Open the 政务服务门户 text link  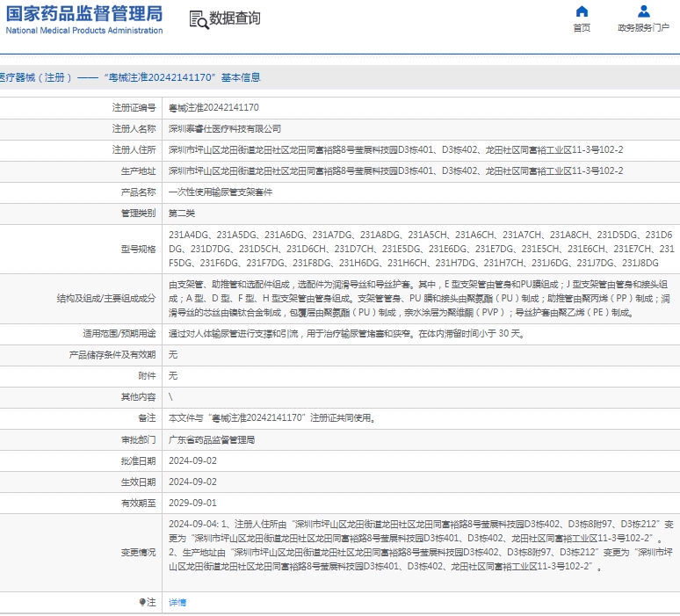[x=644, y=28]
